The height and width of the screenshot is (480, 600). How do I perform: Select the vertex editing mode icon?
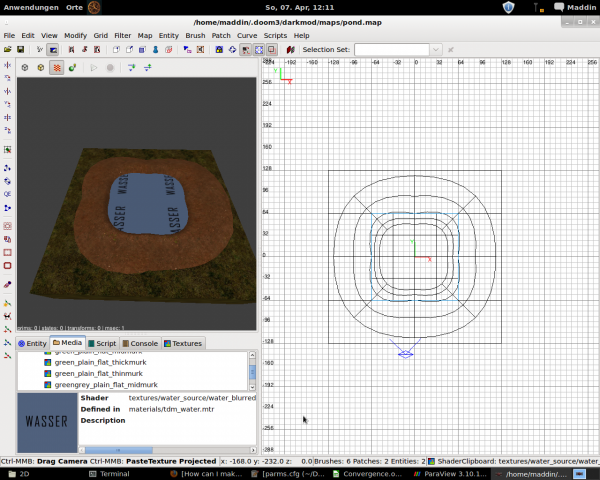39,50
